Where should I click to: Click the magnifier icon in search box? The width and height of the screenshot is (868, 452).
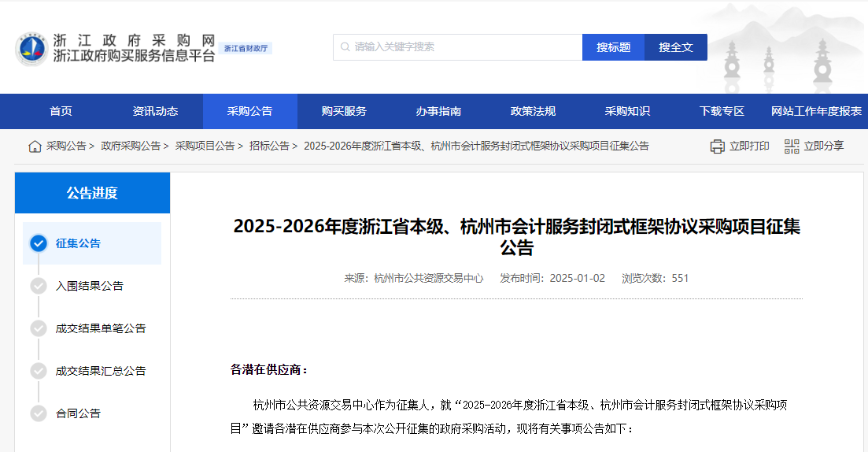point(345,47)
